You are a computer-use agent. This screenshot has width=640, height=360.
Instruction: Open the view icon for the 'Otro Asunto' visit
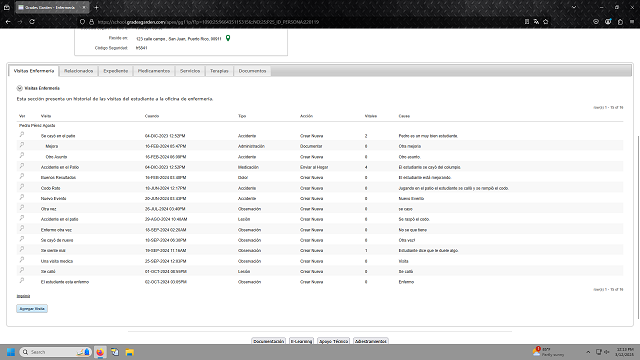[x=22, y=156]
